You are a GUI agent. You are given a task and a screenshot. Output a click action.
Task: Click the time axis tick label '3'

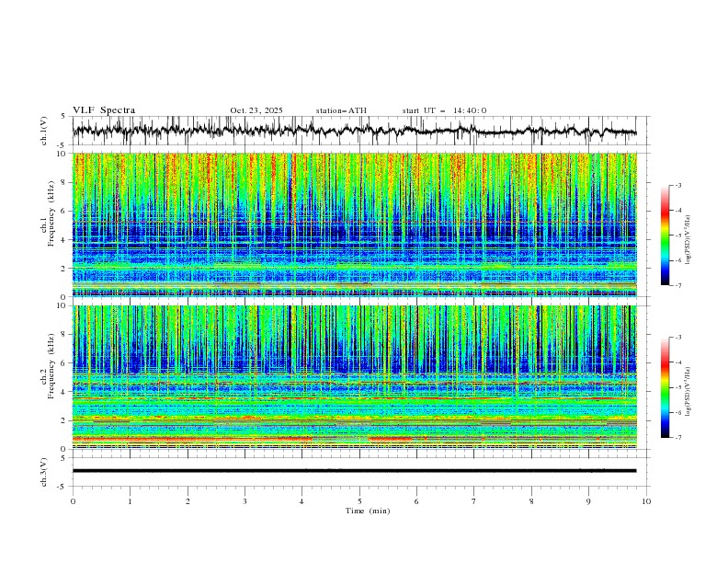tap(245, 501)
